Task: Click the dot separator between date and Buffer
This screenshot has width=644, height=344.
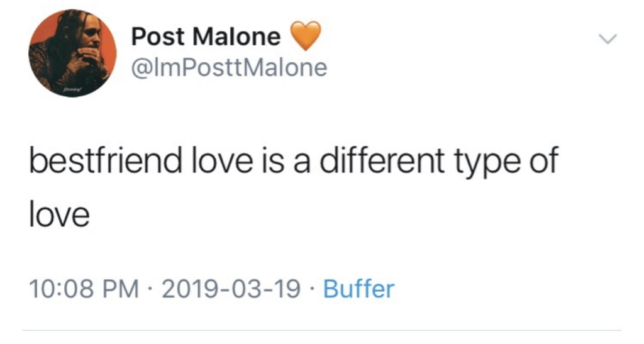Action: (312, 289)
